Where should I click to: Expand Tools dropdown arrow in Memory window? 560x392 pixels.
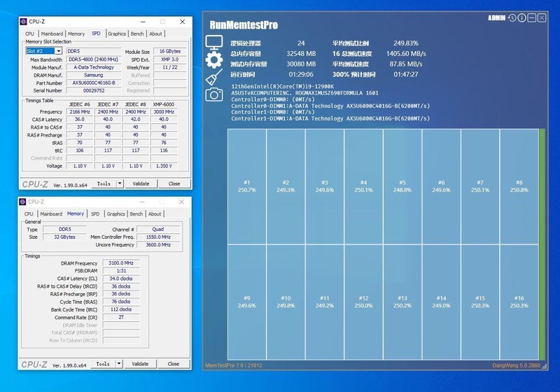(x=119, y=364)
